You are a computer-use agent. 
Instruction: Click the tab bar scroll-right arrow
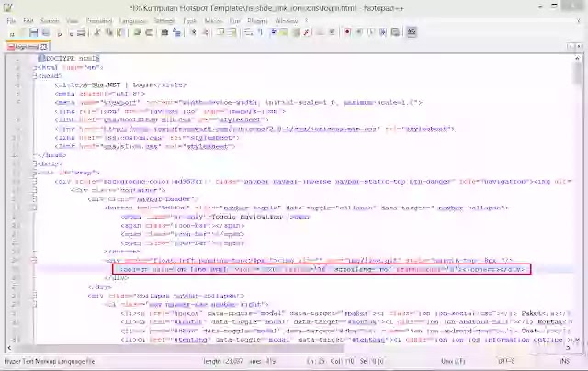[579, 46]
